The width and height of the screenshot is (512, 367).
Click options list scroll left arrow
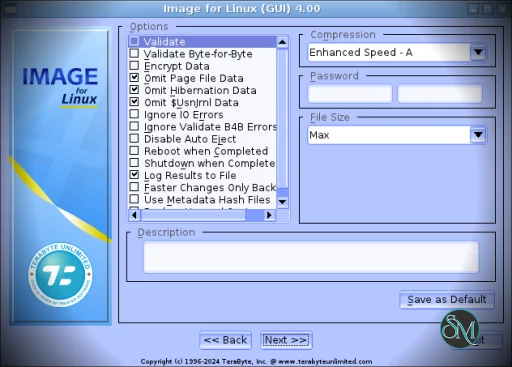(134, 215)
